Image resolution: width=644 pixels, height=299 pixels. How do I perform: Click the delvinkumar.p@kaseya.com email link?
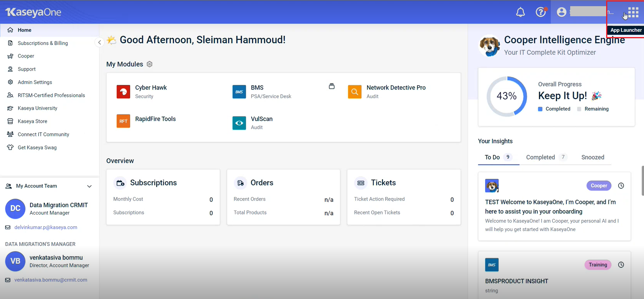46,228
